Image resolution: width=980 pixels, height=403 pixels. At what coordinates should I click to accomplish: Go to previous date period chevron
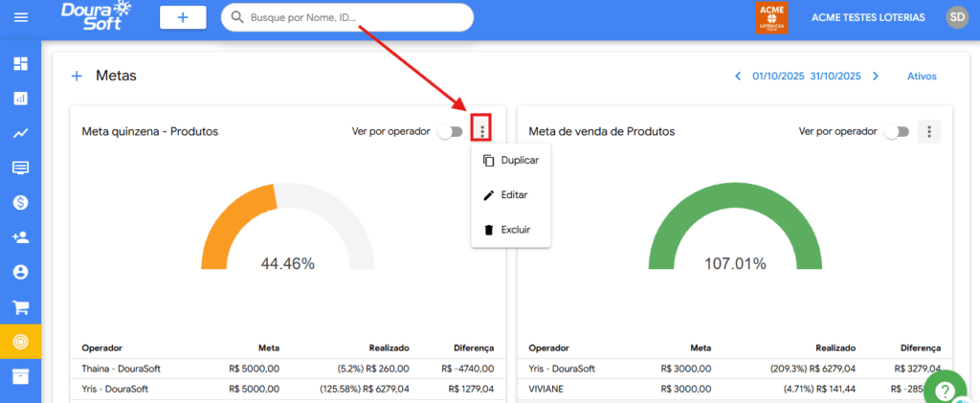pyautogui.click(x=737, y=76)
